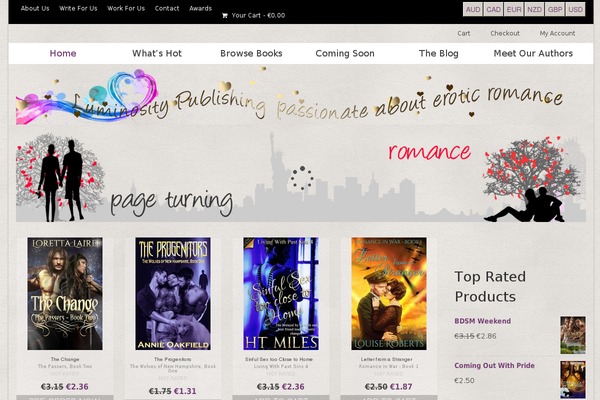Change currency to GBP
Image resolution: width=600 pixels, height=400 pixels.
(555, 10)
